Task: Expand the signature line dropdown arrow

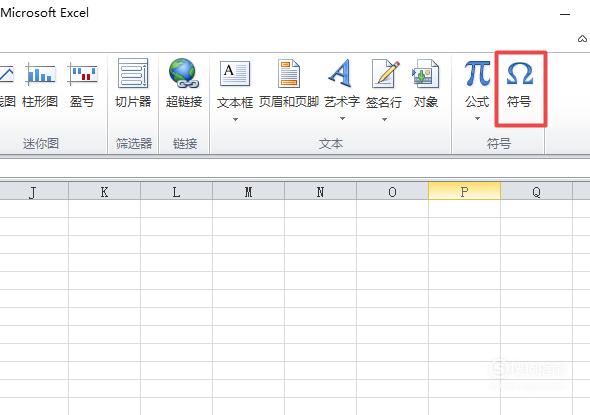Action: pos(384,120)
